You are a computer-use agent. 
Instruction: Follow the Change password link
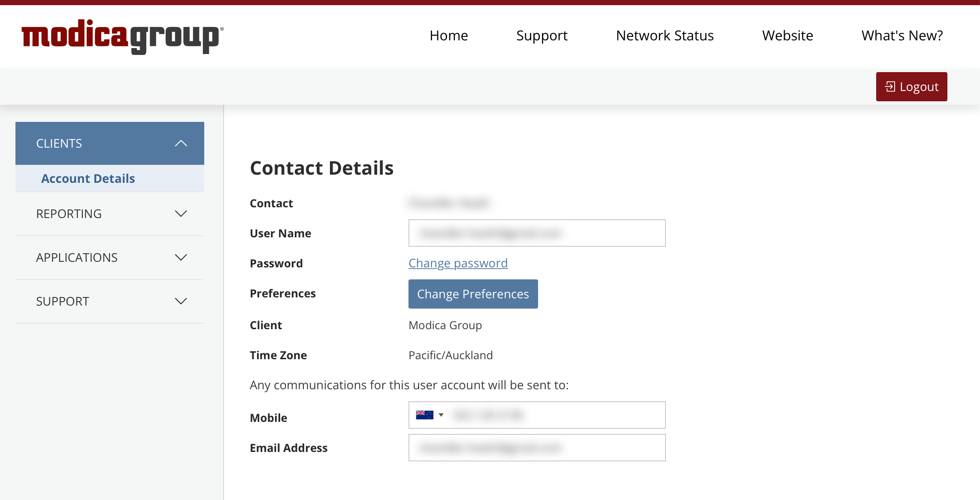point(458,263)
